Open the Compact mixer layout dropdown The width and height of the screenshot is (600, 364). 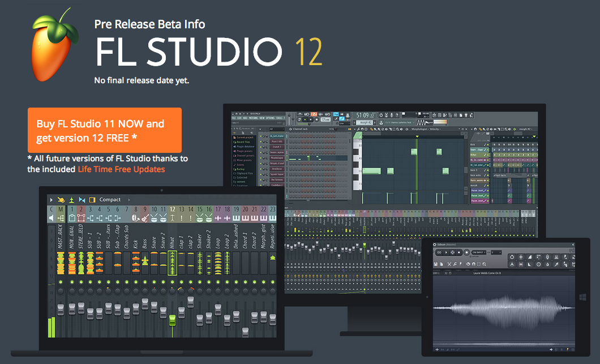click(x=115, y=200)
